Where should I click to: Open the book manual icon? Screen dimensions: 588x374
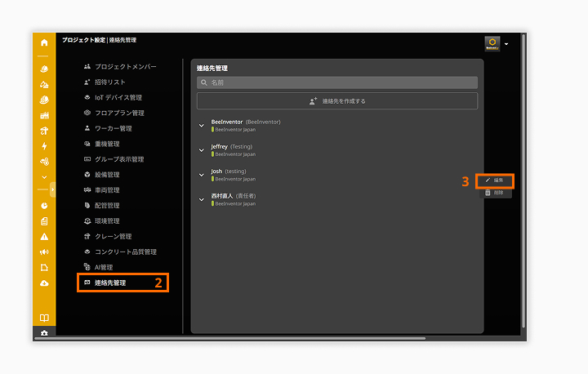click(x=44, y=318)
